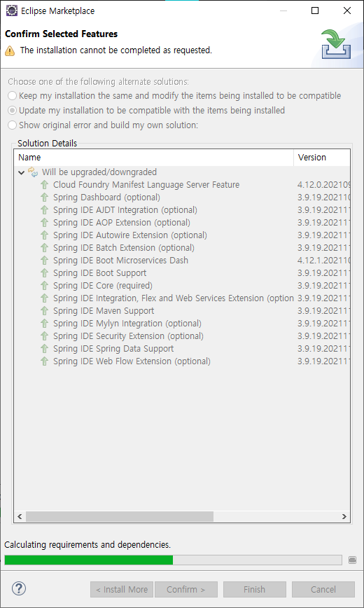Click upgrade arrow icon for Spring Dashboard
This screenshot has width=364, height=608.
click(x=45, y=198)
